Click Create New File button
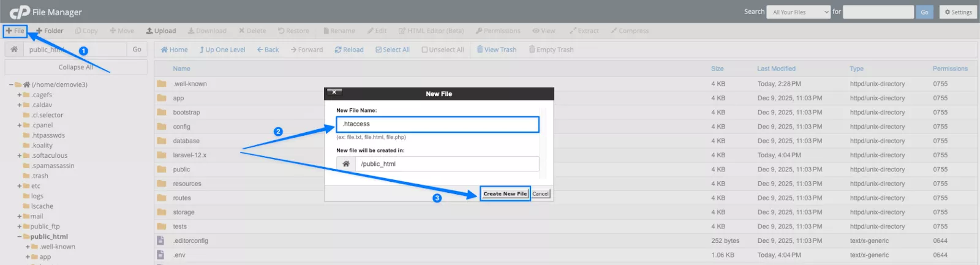This screenshot has width=980, height=265. [505, 193]
